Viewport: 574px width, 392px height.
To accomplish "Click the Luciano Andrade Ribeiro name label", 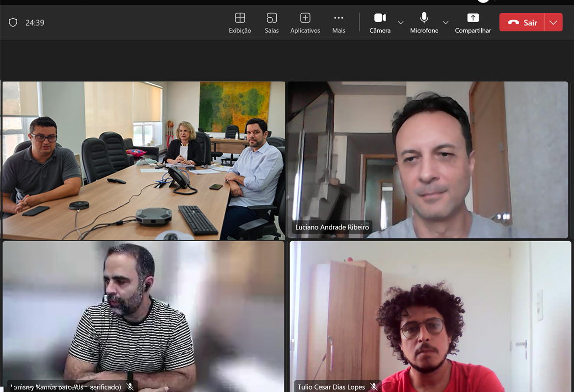I will coord(332,227).
